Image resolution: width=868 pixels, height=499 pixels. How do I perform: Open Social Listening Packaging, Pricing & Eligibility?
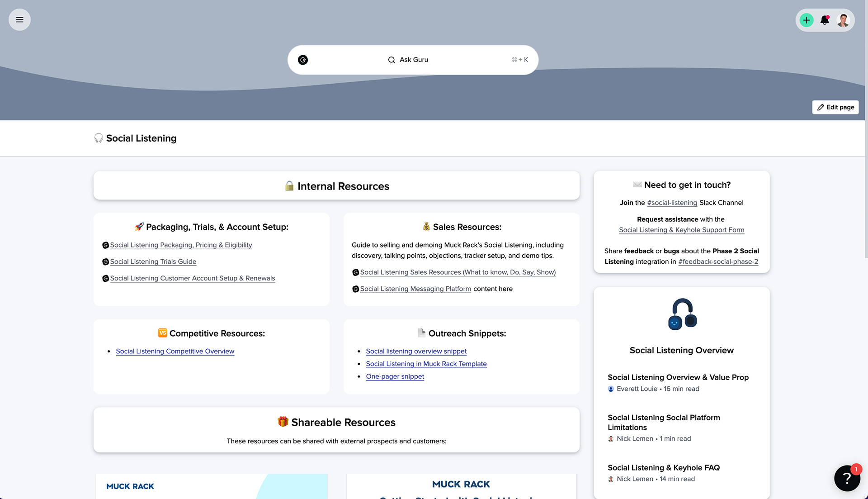pos(181,245)
